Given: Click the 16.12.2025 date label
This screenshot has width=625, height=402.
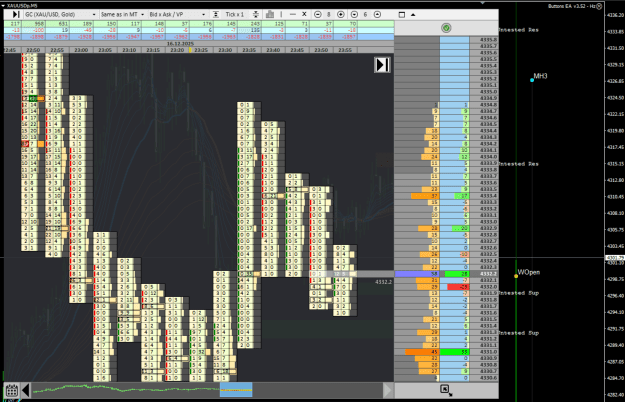Looking at the screenshot, I should [x=180, y=43].
